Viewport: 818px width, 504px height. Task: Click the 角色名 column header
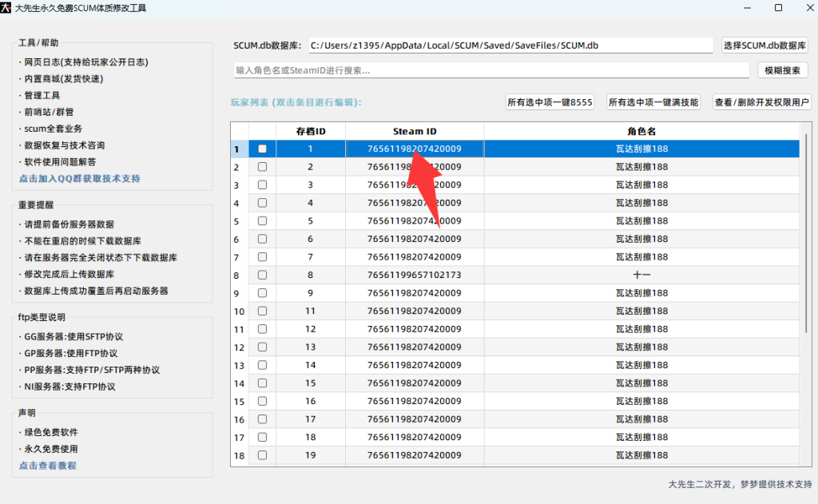click(641, 131)
